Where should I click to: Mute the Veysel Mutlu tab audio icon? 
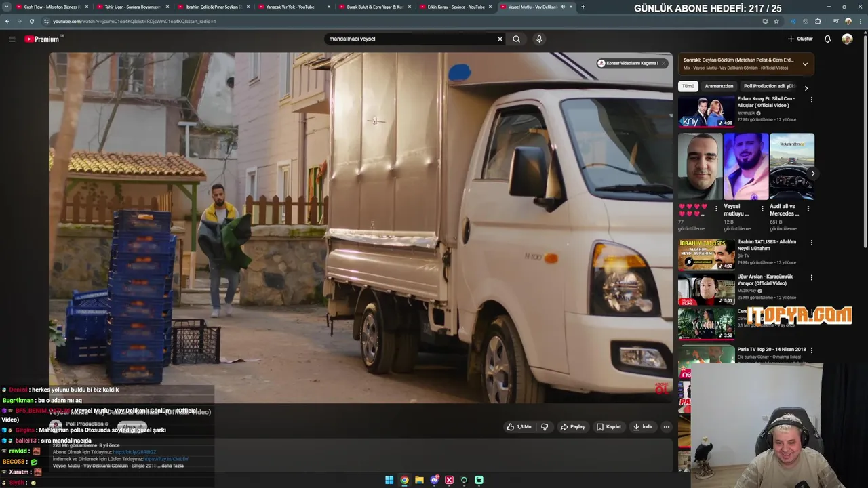click(562, 7)
